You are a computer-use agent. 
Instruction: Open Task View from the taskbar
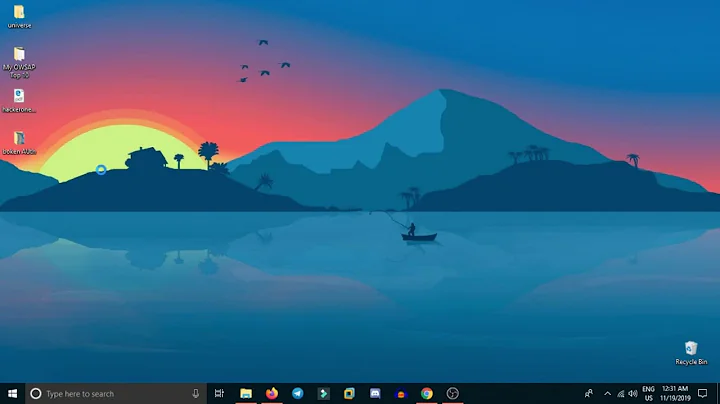point(219,393)
